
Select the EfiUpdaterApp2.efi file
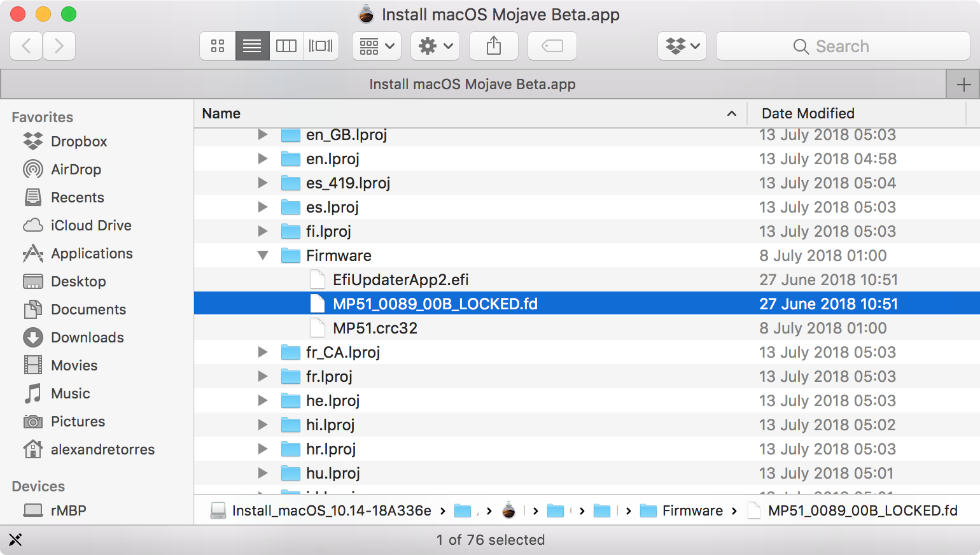(400, 279)
